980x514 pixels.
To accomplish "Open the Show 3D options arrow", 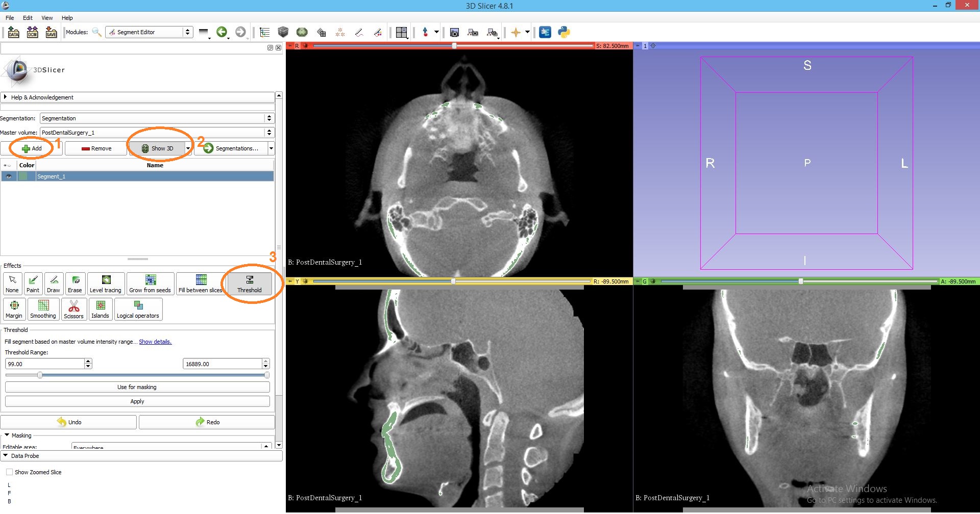I will click(x=188, y=148).
